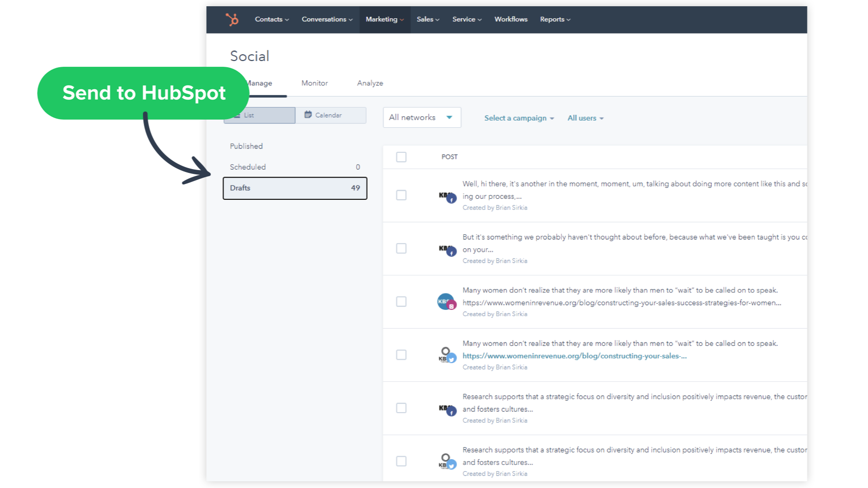Open the Select a campaign dropdown
868x488 pixels.
pyautogui.click(x=519, y=118)
